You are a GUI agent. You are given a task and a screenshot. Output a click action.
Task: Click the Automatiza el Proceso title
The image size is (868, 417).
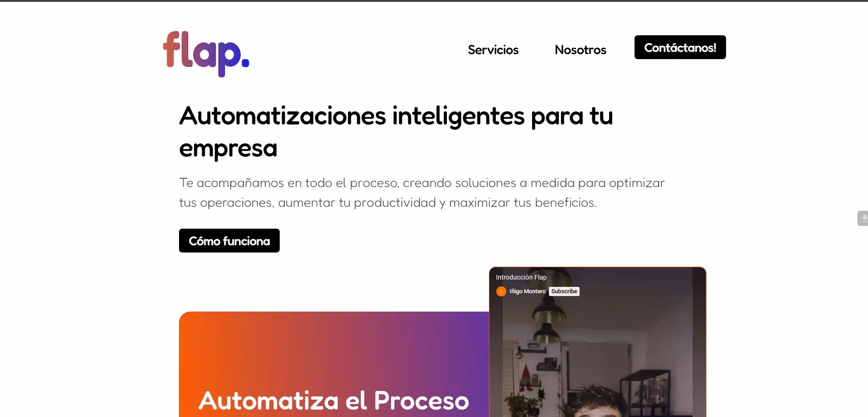pyautogui.click(x=334, y=401)
